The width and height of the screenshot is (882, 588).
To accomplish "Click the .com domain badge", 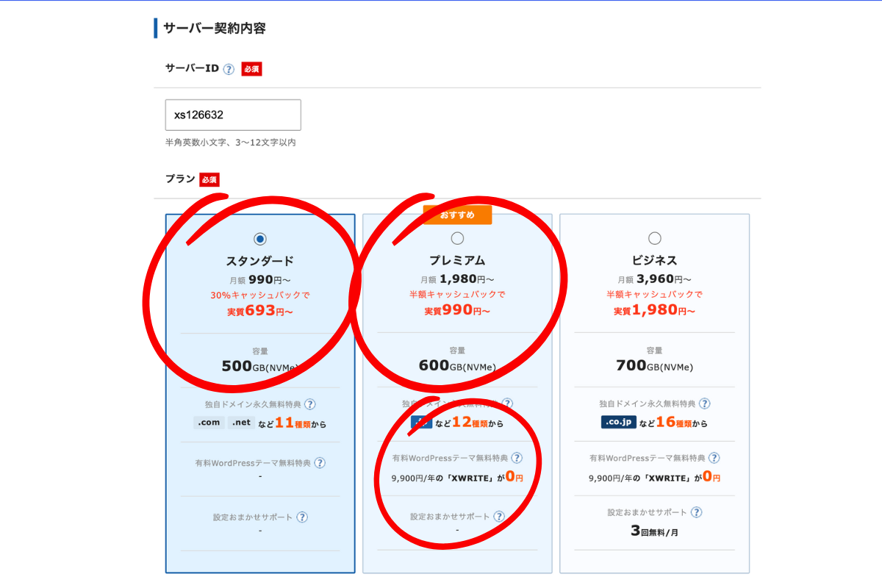I will pos(209,423).
